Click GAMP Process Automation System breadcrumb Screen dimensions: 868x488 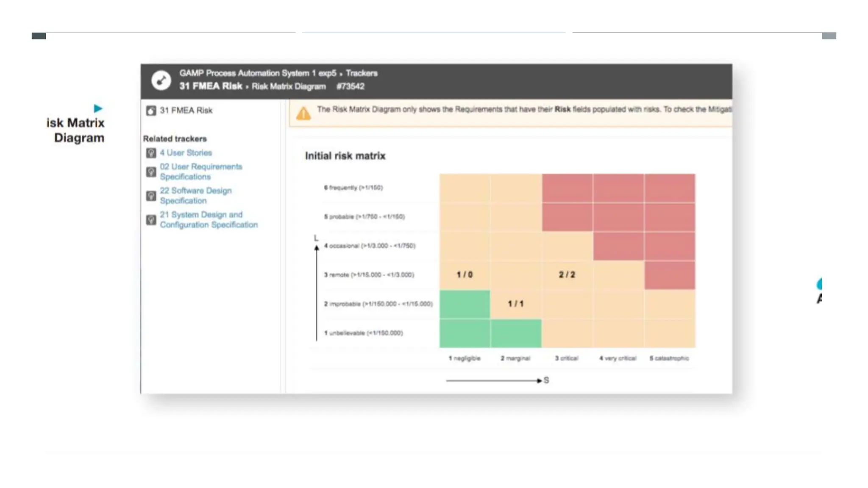point(257,73)
